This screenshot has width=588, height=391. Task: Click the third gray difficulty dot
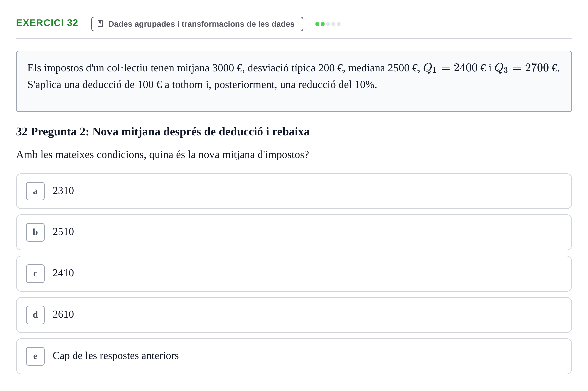click(x=328, y=24)
